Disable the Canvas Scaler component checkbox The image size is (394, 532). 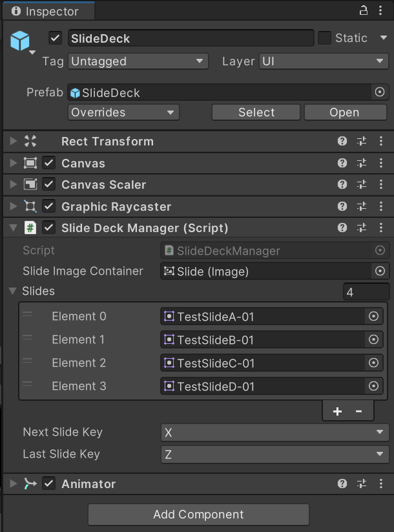[49, 185]
